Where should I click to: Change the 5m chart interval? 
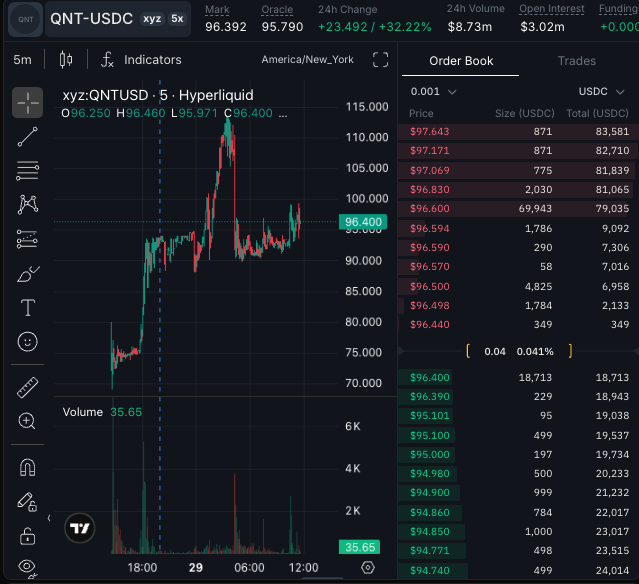[22, 60]
